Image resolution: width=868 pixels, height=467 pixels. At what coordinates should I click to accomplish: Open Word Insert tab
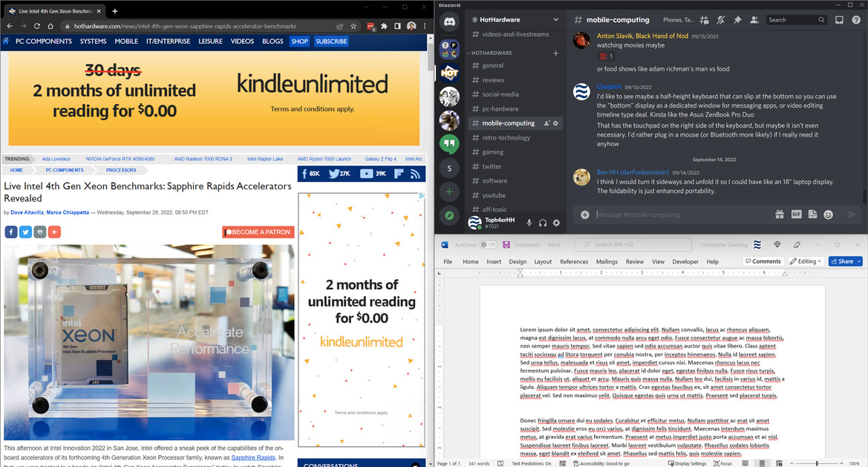(494, 262)
